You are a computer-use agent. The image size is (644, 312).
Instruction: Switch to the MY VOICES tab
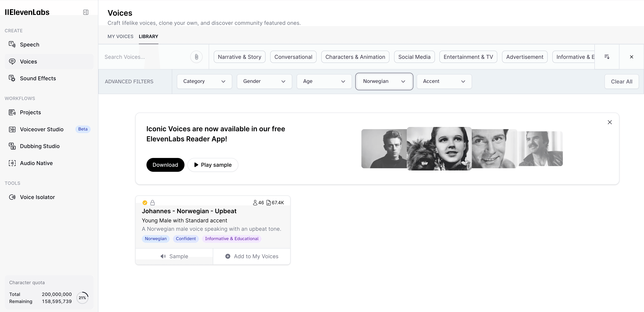point(120,36)
